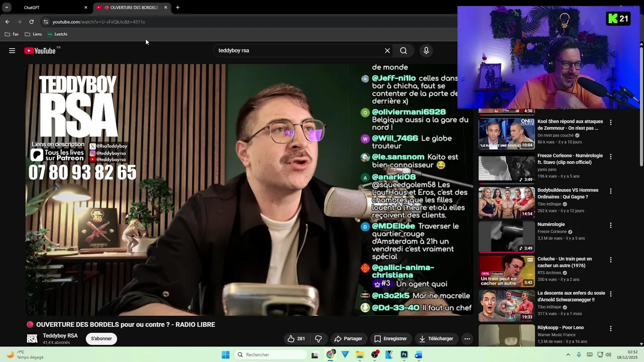Reload the page with the refresh icon
This screenshot has width=644, height=362.
pyautogui.click(x=31, y=22)
